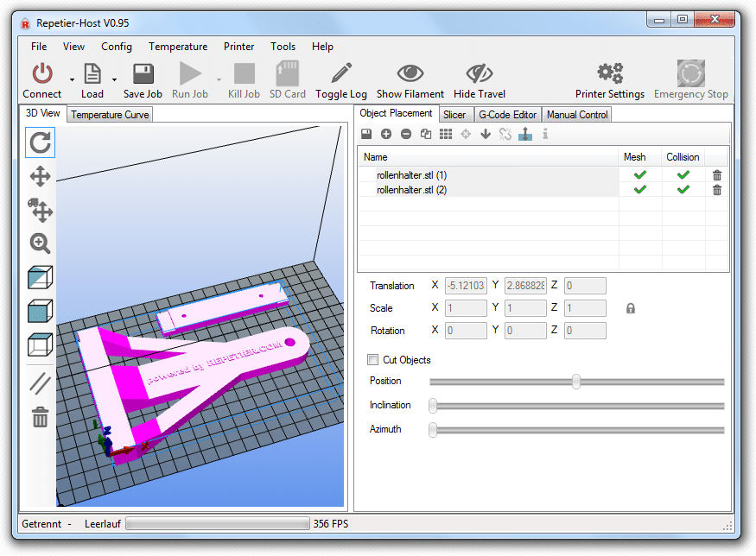This screenshot has height=556, width=756.
Task: Toggle parallel projection lines icon
Action: 40,383
